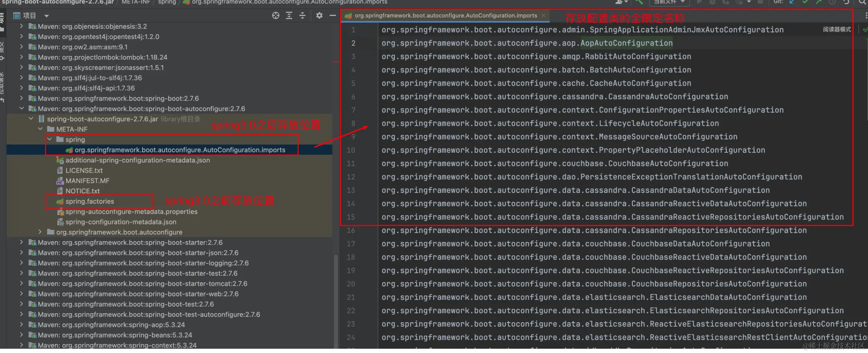Image resolution: width=868 pixels, height=353 pixels.
Task: Click the CacheAutoConfiguration code line
Action: (536, 83)
